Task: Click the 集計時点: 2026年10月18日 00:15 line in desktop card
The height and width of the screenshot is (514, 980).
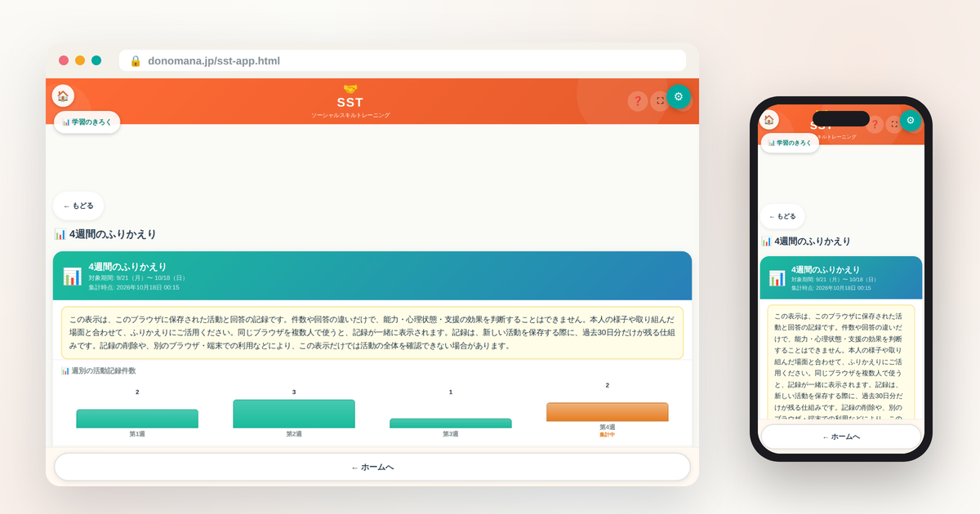Action: (134, 287)
